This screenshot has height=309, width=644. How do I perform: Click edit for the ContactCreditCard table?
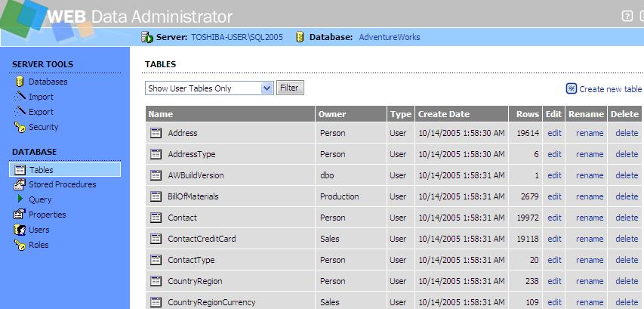pyautogui.click(x=554, y=239)
